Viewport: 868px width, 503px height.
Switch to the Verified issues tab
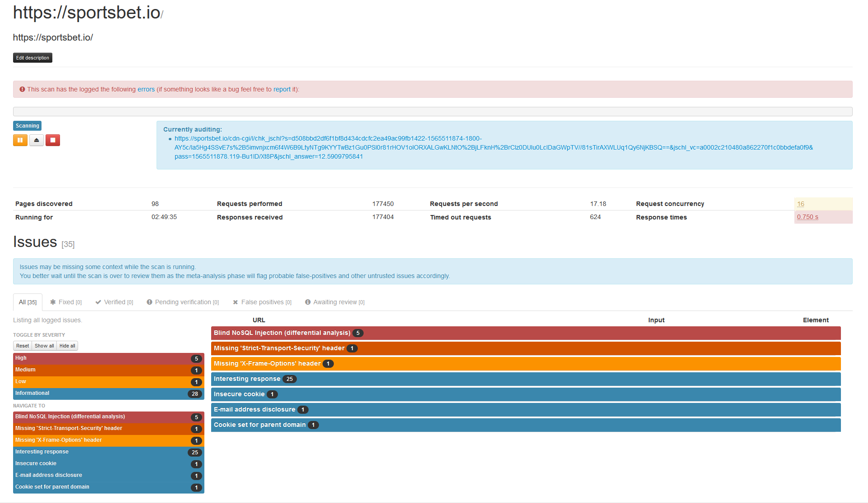(114, 302)
